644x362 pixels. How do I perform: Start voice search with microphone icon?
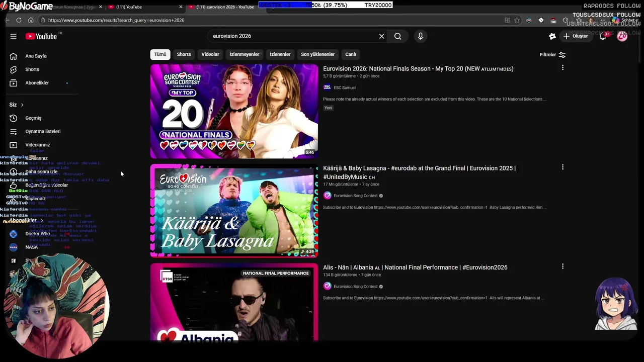[421, 36]
